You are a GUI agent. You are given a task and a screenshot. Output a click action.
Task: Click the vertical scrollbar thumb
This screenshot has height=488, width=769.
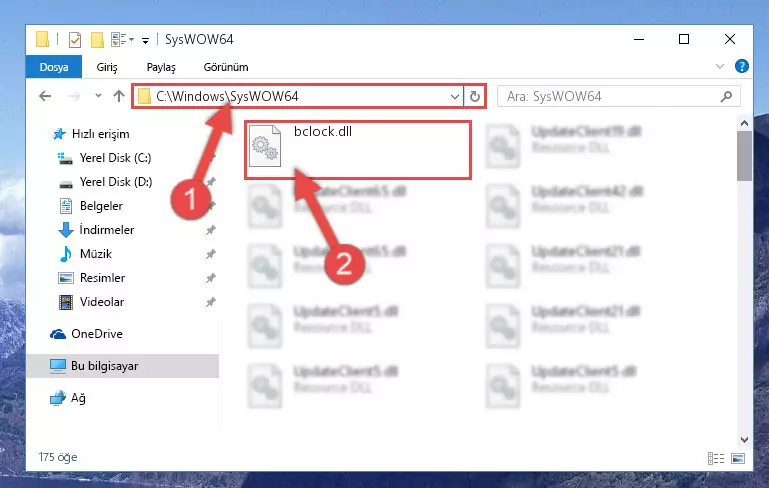click(x=744, y=156)
